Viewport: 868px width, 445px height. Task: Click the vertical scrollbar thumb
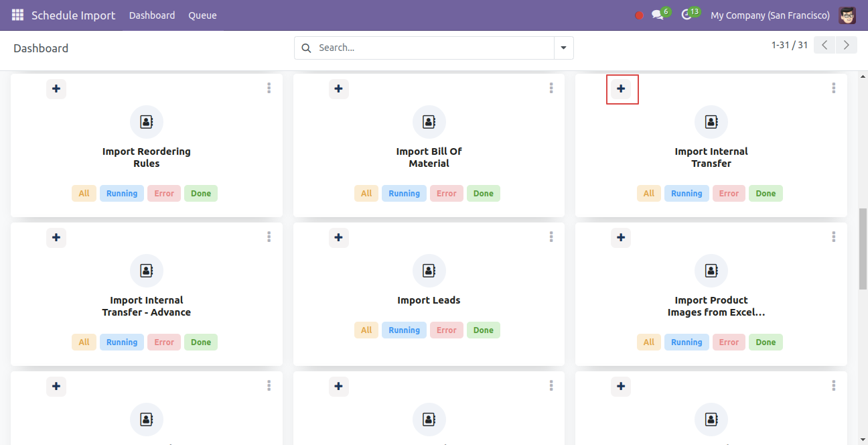pos(863,249)
